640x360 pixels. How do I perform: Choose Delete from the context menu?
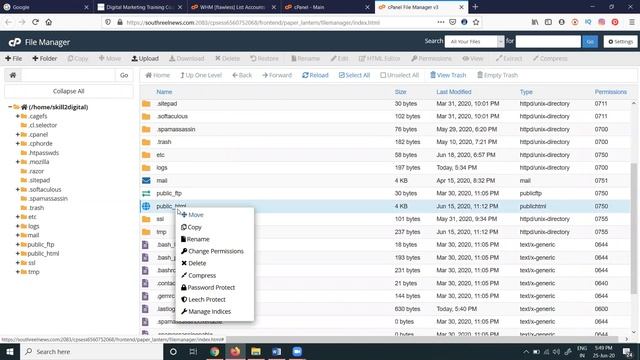193,263
